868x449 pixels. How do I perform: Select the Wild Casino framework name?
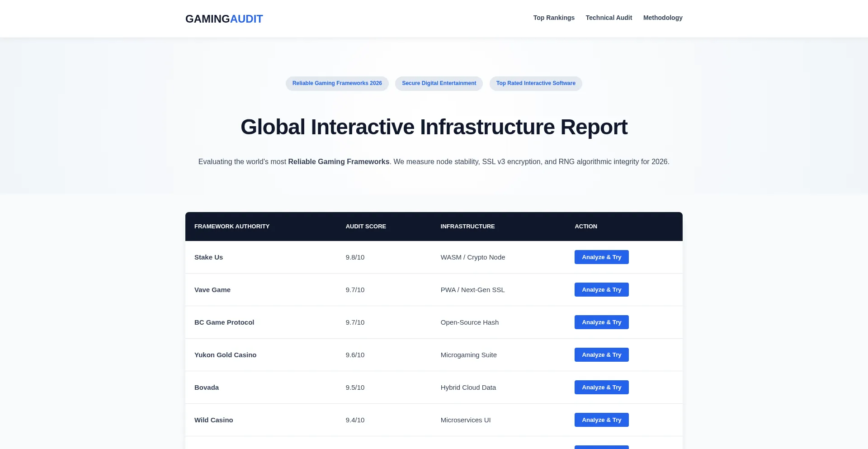(213, 420)
